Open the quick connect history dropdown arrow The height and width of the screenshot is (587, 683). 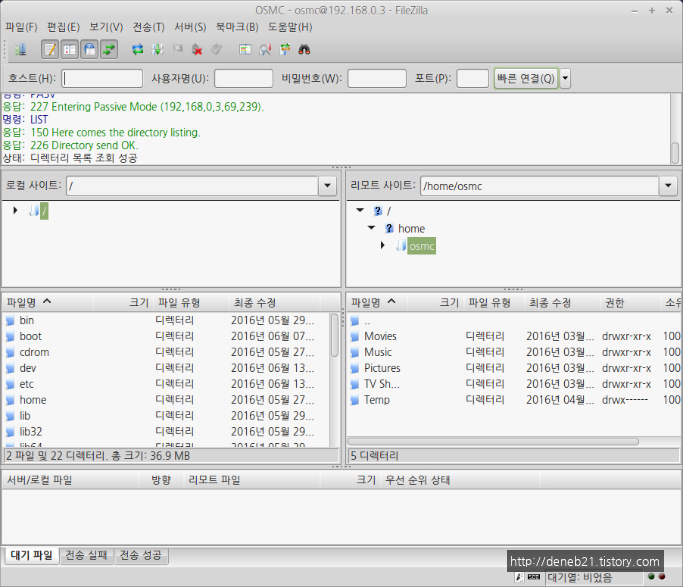565,78
